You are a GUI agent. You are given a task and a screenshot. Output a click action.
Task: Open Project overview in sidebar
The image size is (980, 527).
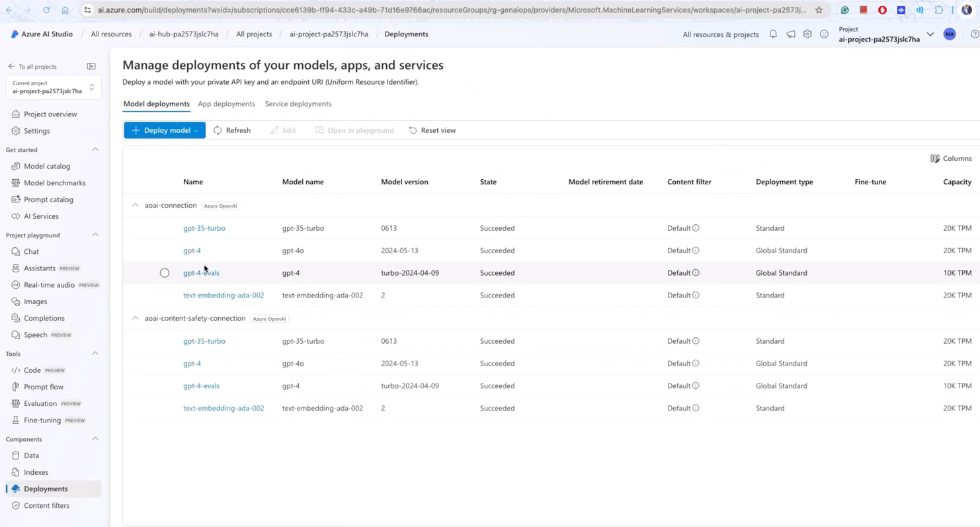tap(50, 114)
